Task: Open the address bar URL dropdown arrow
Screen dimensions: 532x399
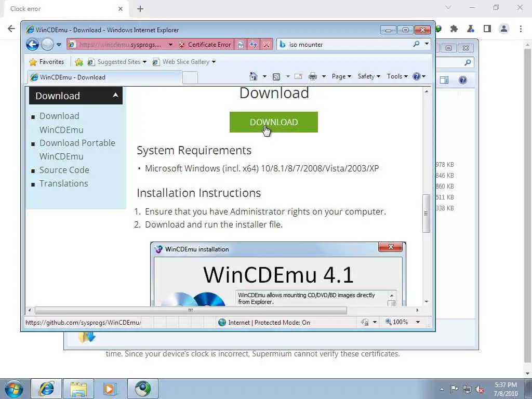Action: click(x=170, y=45)
